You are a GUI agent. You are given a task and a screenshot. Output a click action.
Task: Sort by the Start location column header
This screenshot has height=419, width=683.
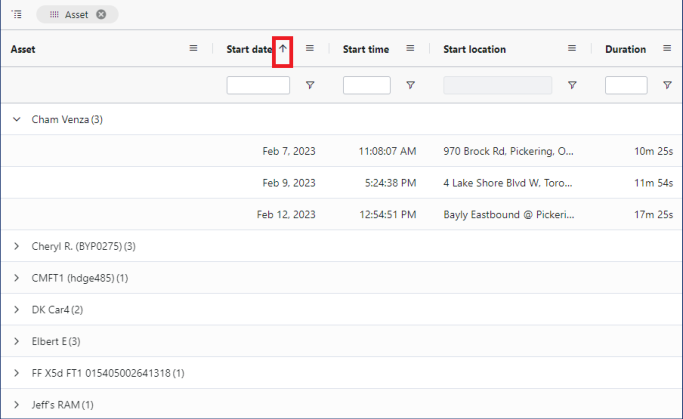(474, 49)
